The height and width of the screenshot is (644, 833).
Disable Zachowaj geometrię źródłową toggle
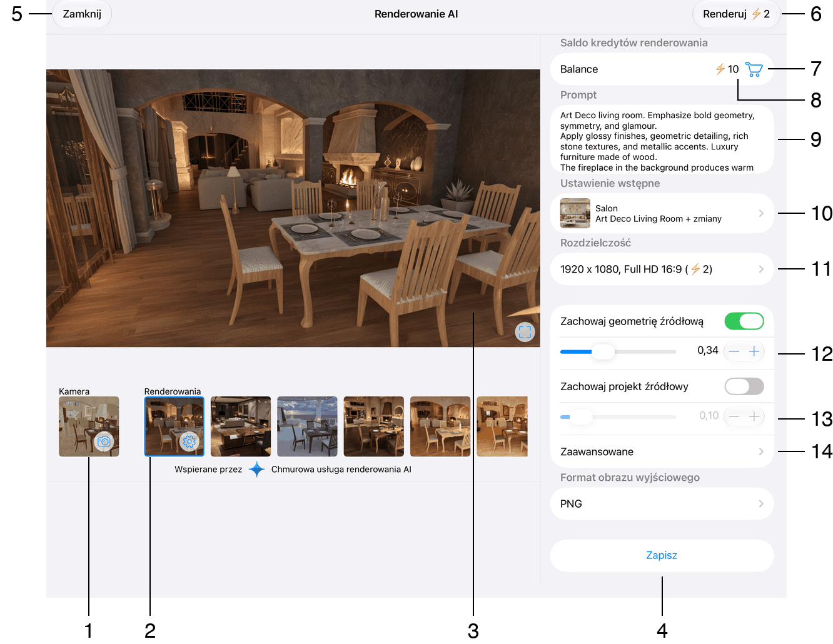click(744, 321)
